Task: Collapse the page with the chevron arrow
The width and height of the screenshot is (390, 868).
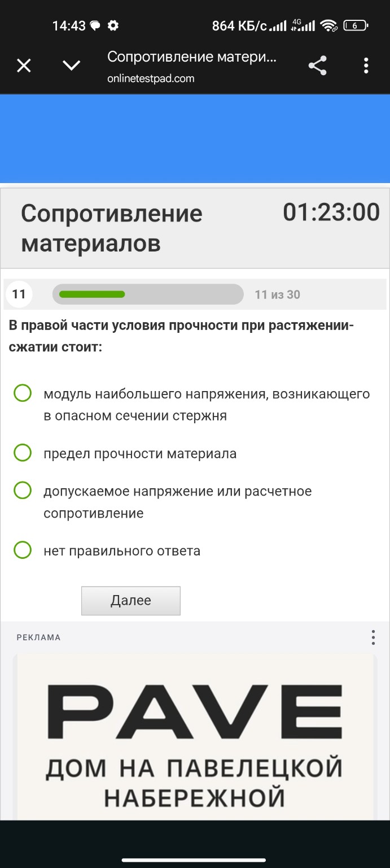Action: pos(71,66)
